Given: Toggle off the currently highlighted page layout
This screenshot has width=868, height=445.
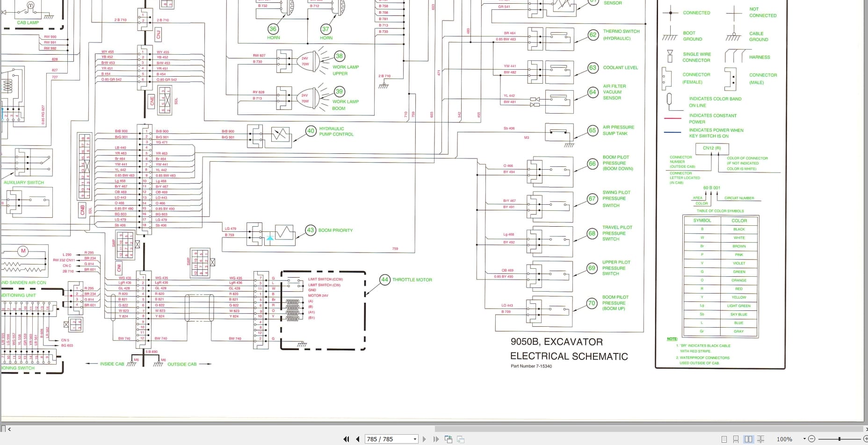Looking at the screenshot, I should click(x=748, y=439).
